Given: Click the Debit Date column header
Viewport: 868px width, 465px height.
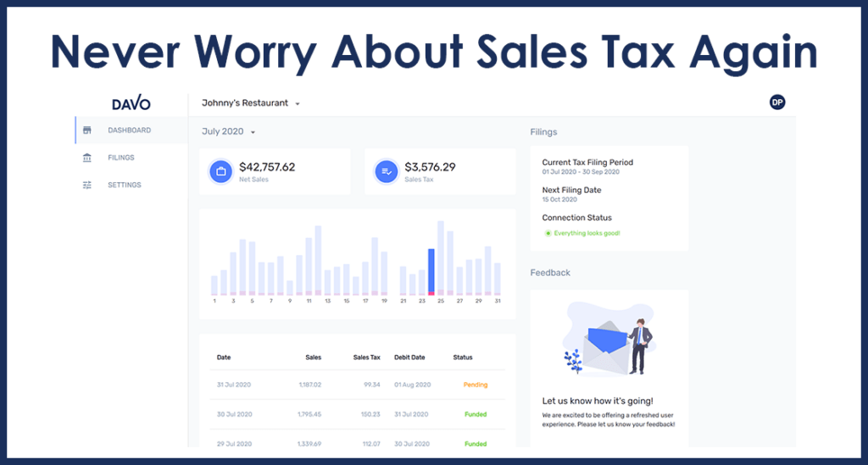Looking at the screenshot, I should tap(409, 357).
